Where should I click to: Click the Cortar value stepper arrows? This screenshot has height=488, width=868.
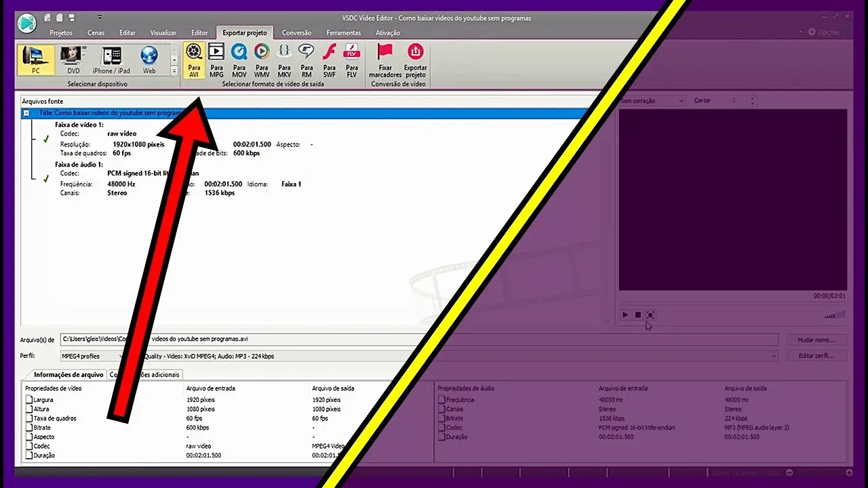[x=752, y=100]
